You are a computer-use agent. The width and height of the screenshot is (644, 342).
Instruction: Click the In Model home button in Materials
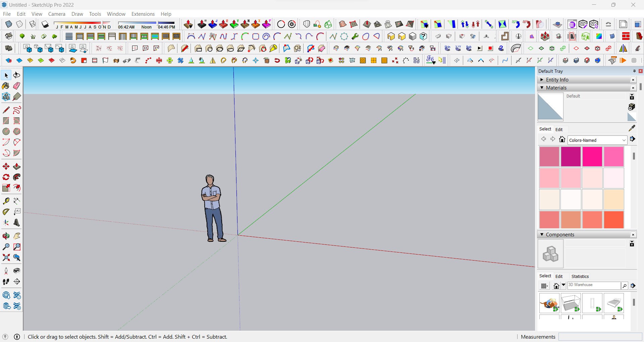(562, 139)
